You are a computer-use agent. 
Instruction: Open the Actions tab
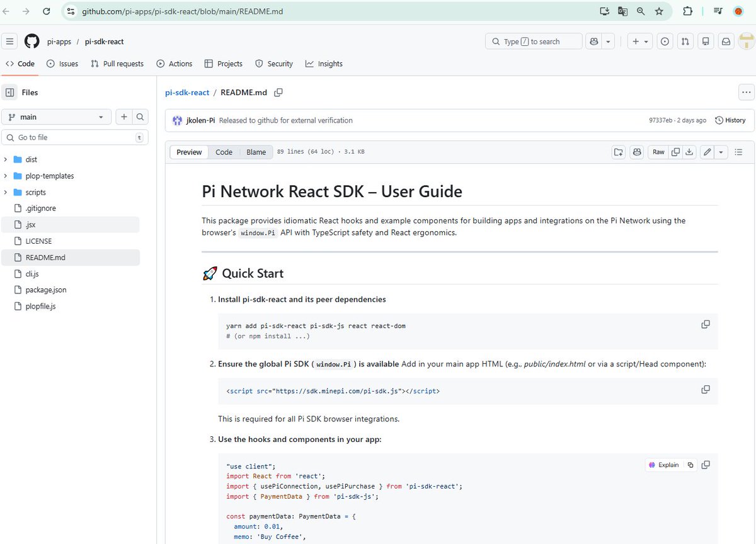pos(175,64)
